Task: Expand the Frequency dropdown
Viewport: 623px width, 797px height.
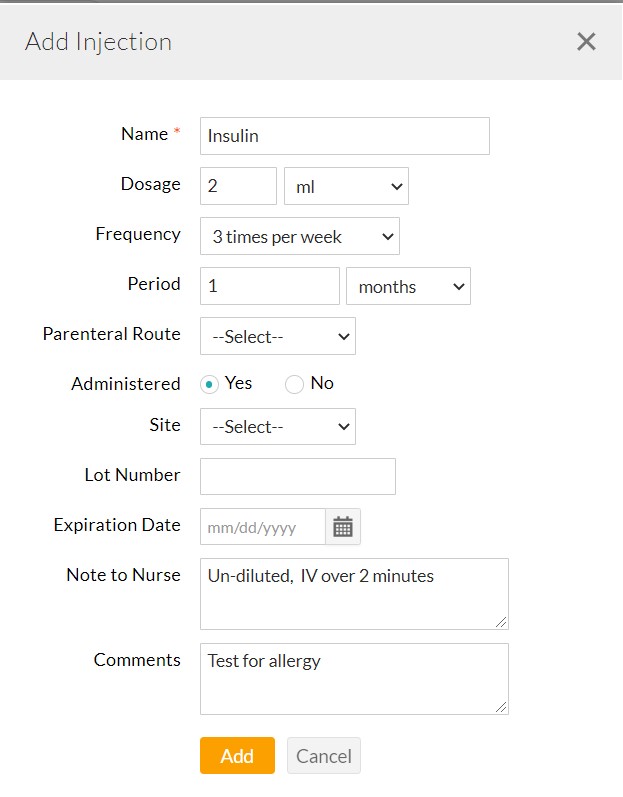Action: point(299,237)
